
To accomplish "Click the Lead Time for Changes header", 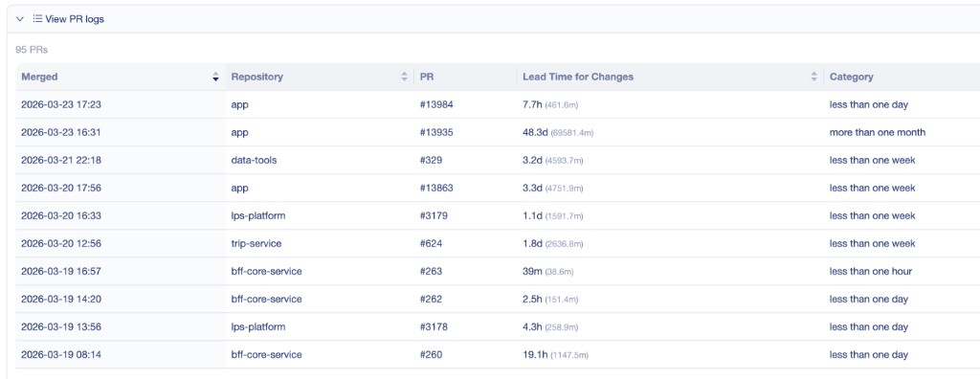I will (x=578, y=77).
